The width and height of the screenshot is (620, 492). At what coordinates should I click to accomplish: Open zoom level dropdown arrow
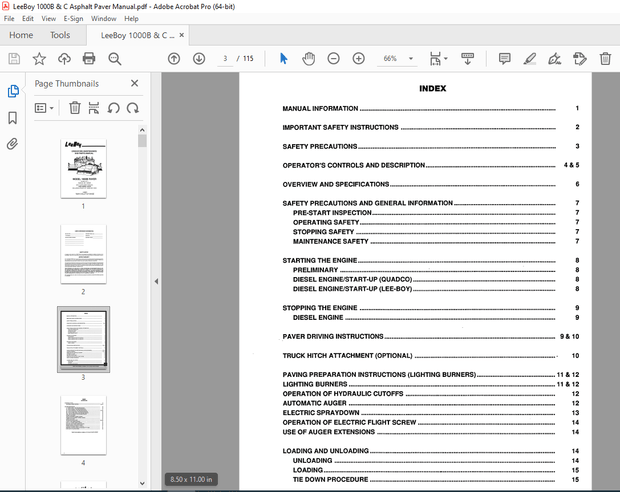[x=411, y=59]
